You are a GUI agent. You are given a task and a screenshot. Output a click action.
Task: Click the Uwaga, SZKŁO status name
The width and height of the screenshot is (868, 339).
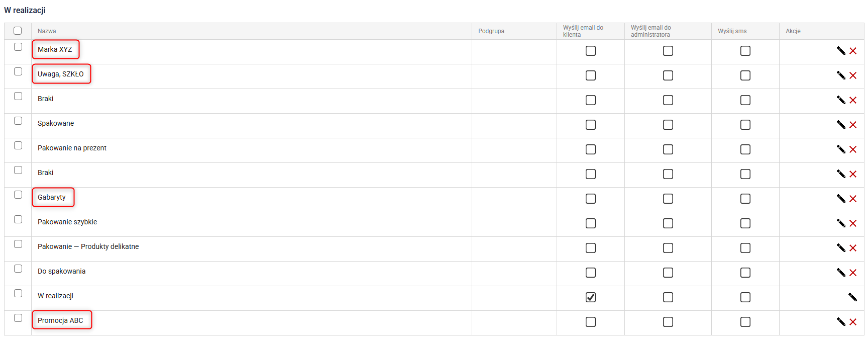[61, 74]
